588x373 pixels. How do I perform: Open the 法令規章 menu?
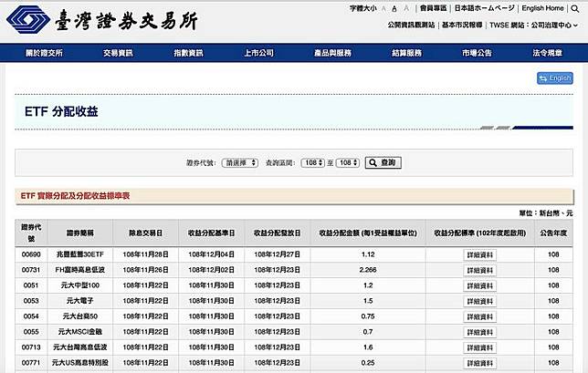pyautogui.click(x=548, y=53)
